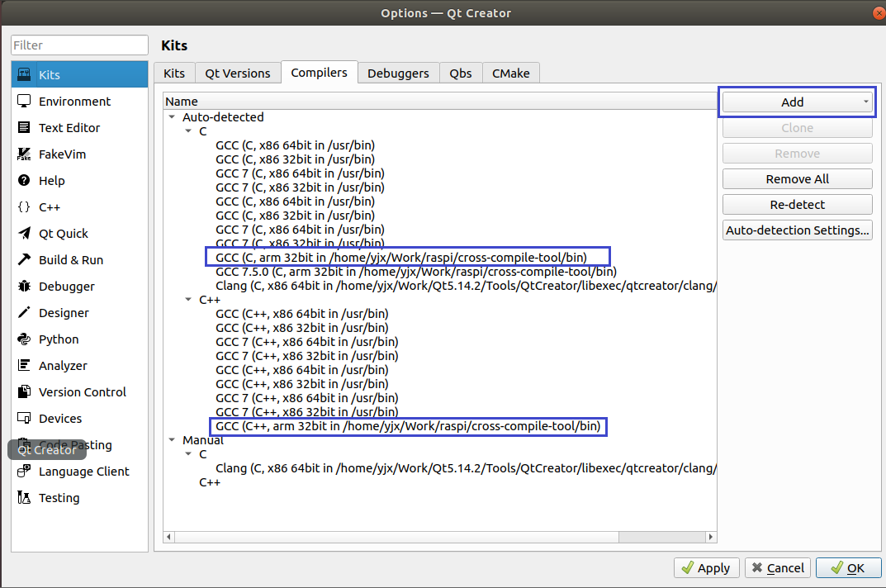
Task: Select Clang (C, x86 64bit) under Manual
Action: [x=466, y=468]
